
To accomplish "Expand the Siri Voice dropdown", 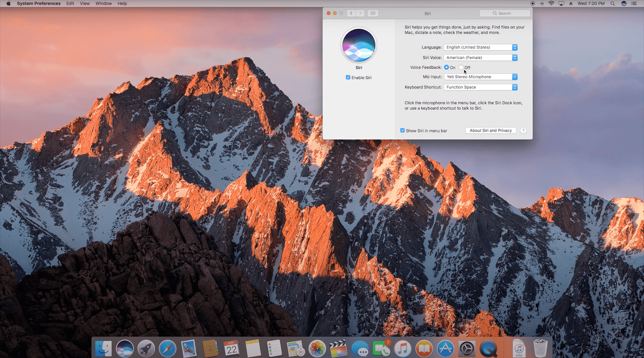I will (x=480, y=57).
